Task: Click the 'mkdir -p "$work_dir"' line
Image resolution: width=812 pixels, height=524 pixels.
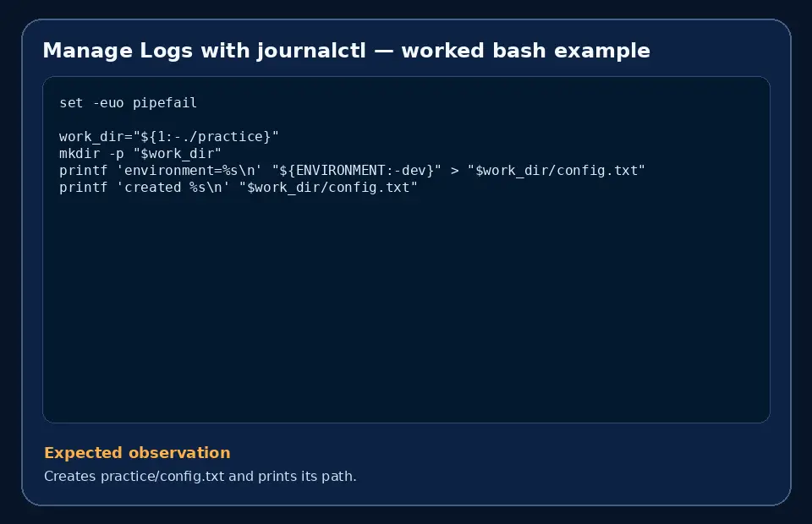Action: click(140, 154)
